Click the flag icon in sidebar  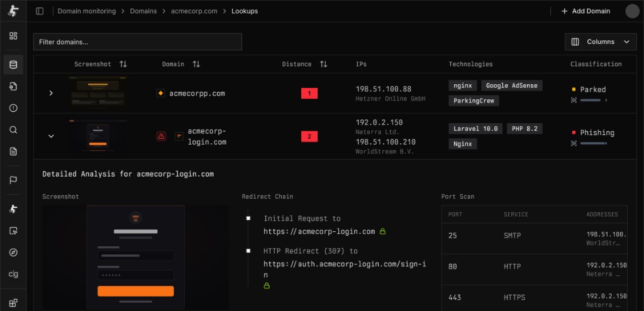pyautogui.click(x=13, y=180)
